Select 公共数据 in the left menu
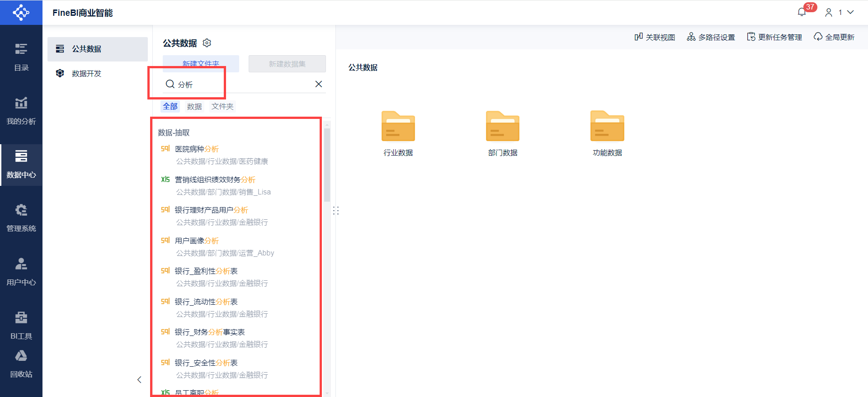The width and height of the screenshot is (868, 397). pos(98,49)
